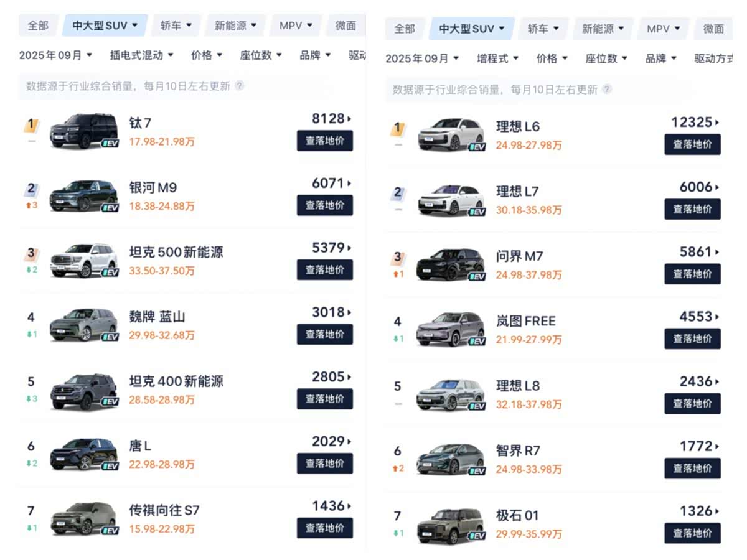747x560 pixels.
Task: Switch to the 全部 tab in left panel
Action: (37, 26)
